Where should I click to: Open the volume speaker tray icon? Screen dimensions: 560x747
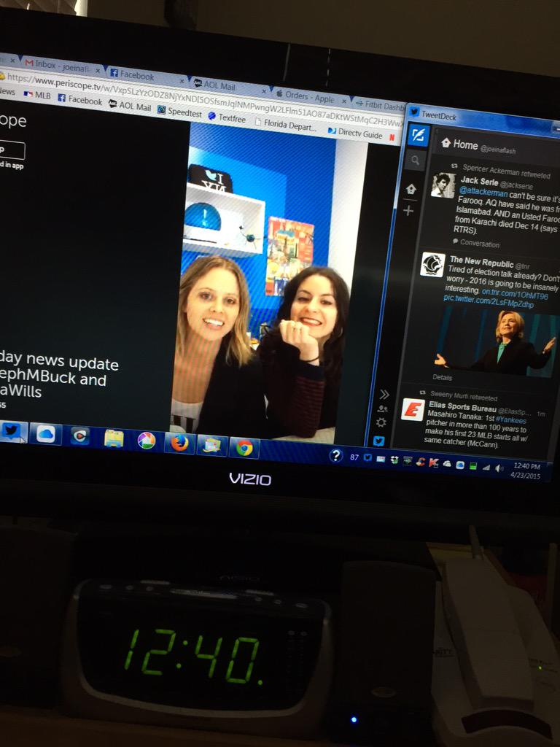pyautogui.click(x=499, y=468)
